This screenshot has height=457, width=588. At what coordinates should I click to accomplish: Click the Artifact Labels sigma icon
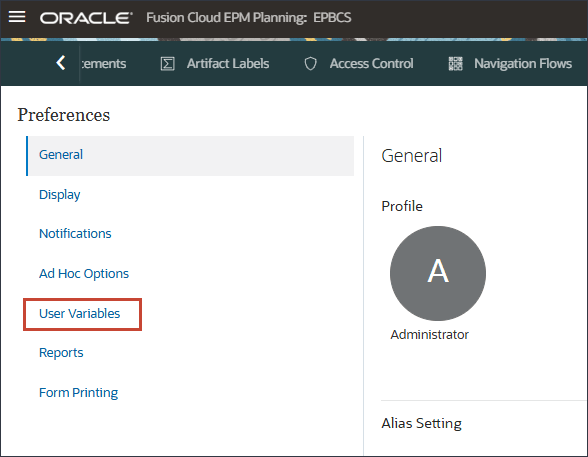[x=168, y=64]
